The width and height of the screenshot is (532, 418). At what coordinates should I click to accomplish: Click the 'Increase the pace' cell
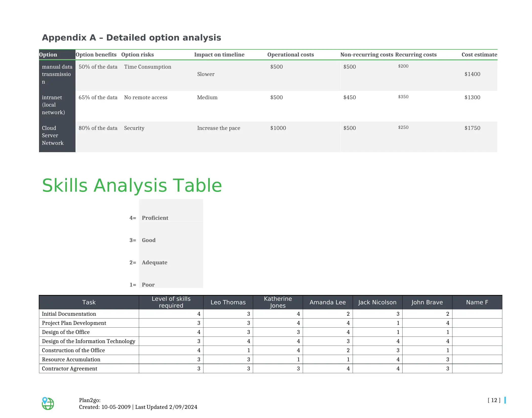[219, 128]
